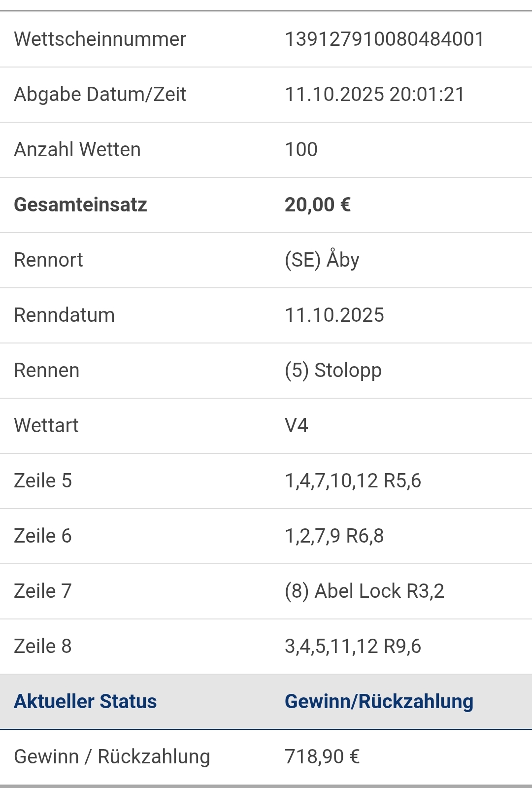Select the Zeile 5 picks 1,4,7,10,12 R5,6

pos(353,480)
